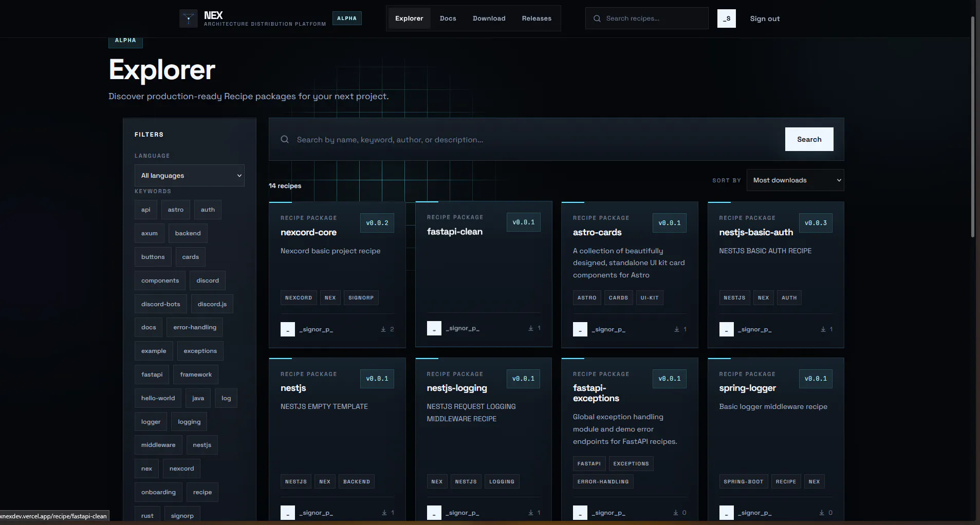The height and width of the screenshot is (525, 980).
Task: Toggle the axum keyword filter
Action: 150,233
